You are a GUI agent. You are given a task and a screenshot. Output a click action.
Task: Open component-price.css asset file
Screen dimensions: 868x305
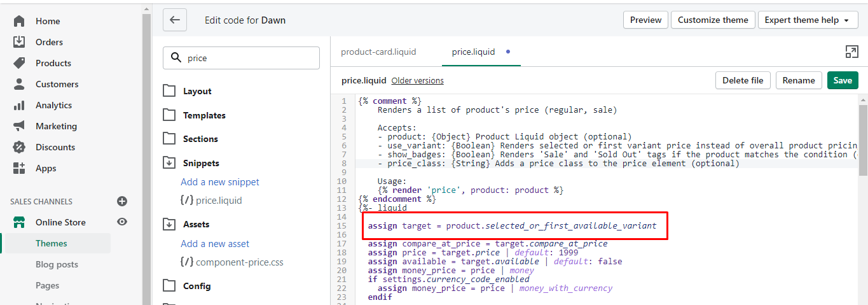click(239, 262)
